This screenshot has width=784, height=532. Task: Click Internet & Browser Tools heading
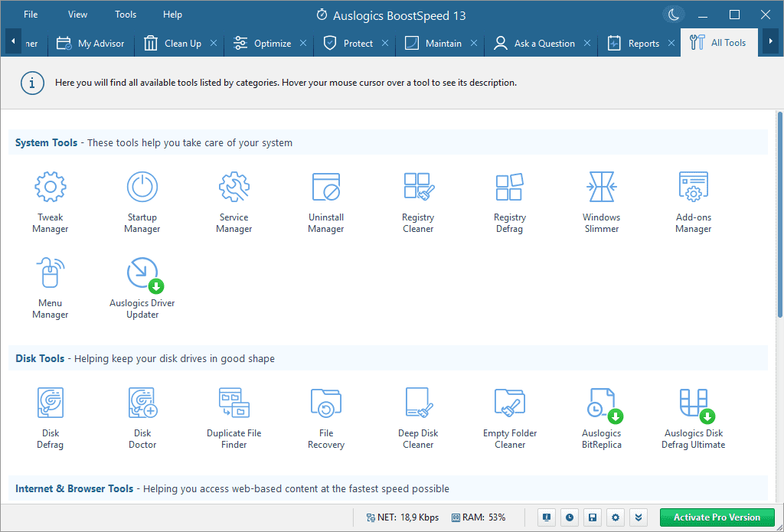pos(74,488)
